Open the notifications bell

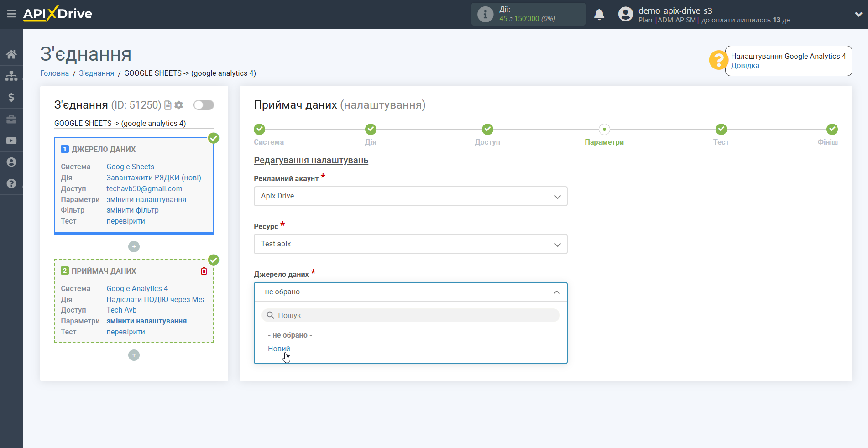599,15
